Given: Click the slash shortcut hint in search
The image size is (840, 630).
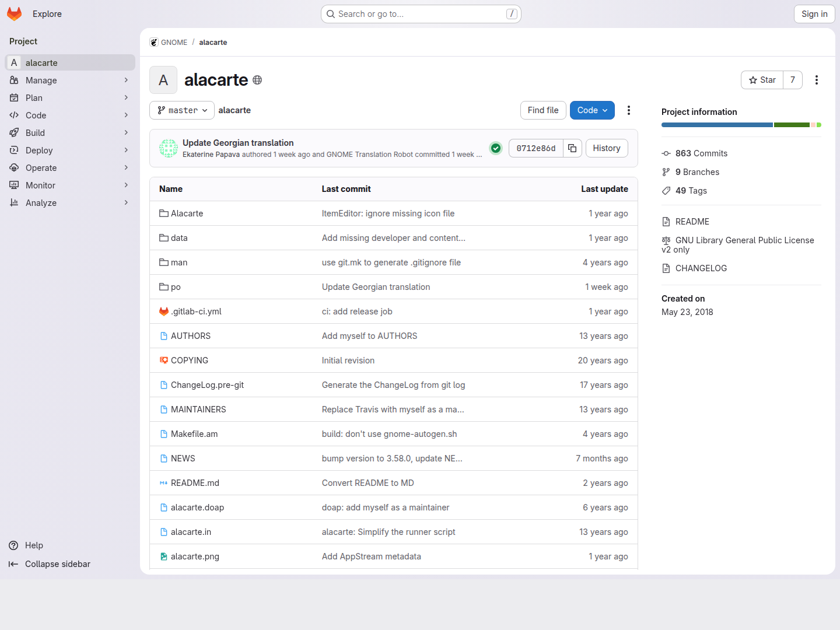Looking at the screenshot, I should [512, 14].
